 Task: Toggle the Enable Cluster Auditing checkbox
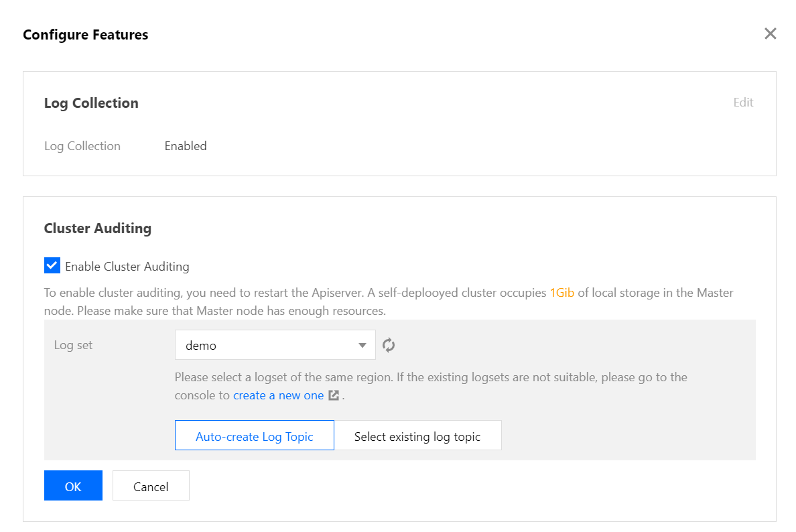[52, 266]
